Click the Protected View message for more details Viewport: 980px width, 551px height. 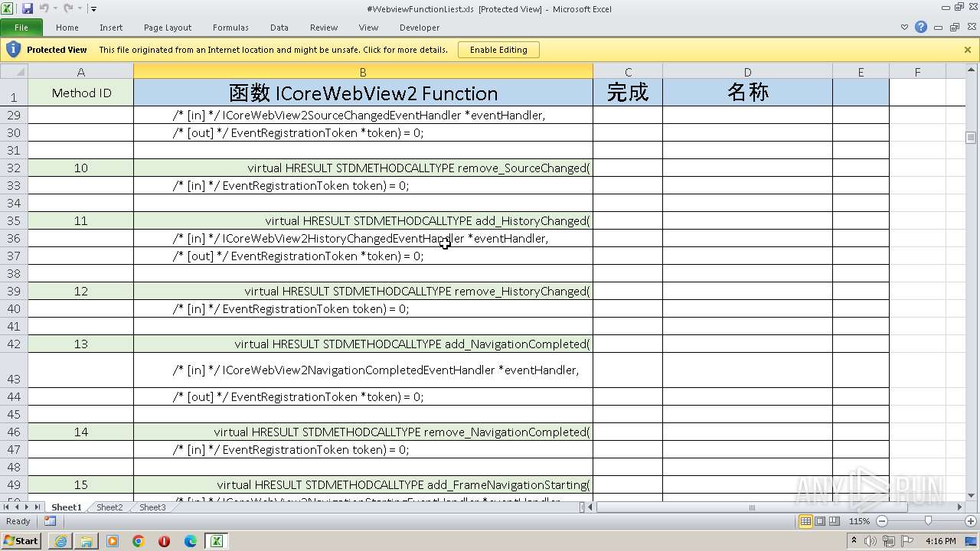click(273, 50)
